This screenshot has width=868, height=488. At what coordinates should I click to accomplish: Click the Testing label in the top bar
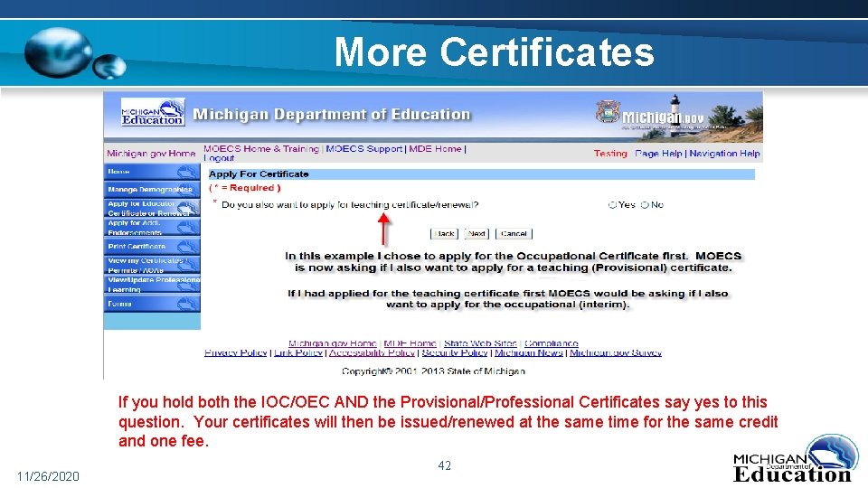click(x=610, y=154)
